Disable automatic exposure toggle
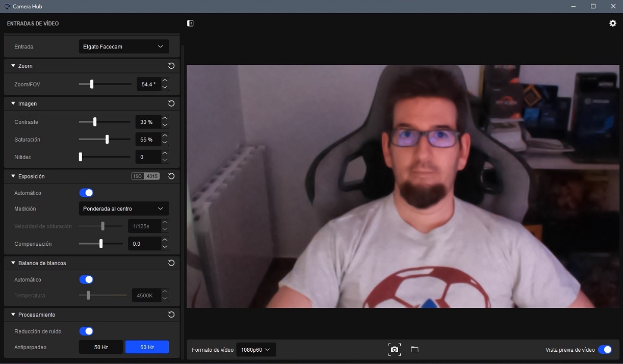 click(86, 193)
